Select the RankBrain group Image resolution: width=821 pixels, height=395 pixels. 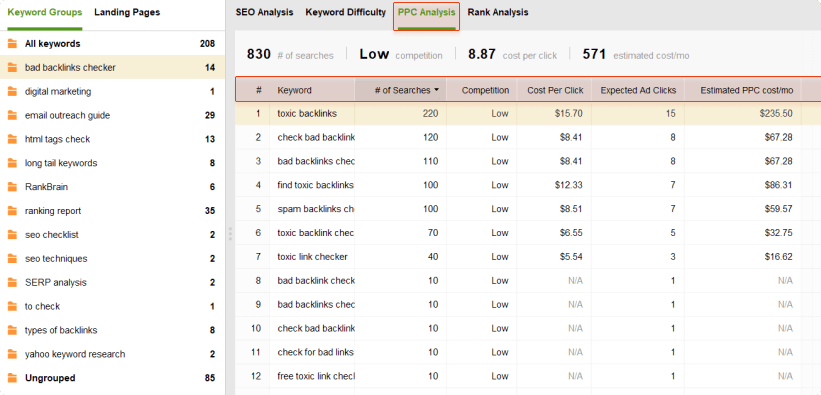[112, 187]
